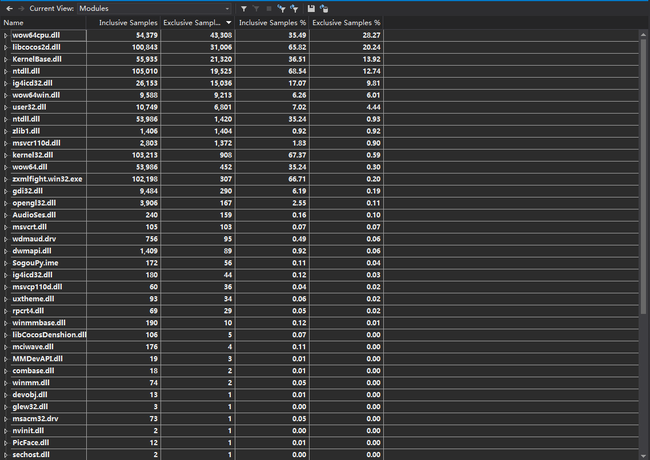
Task: Select the gdi32.dll module name
Action: pyautogui.click(x=27, y=191)
